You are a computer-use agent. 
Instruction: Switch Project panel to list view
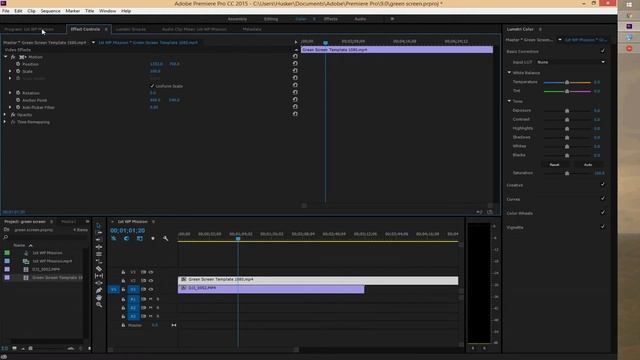tap(5, 348)
